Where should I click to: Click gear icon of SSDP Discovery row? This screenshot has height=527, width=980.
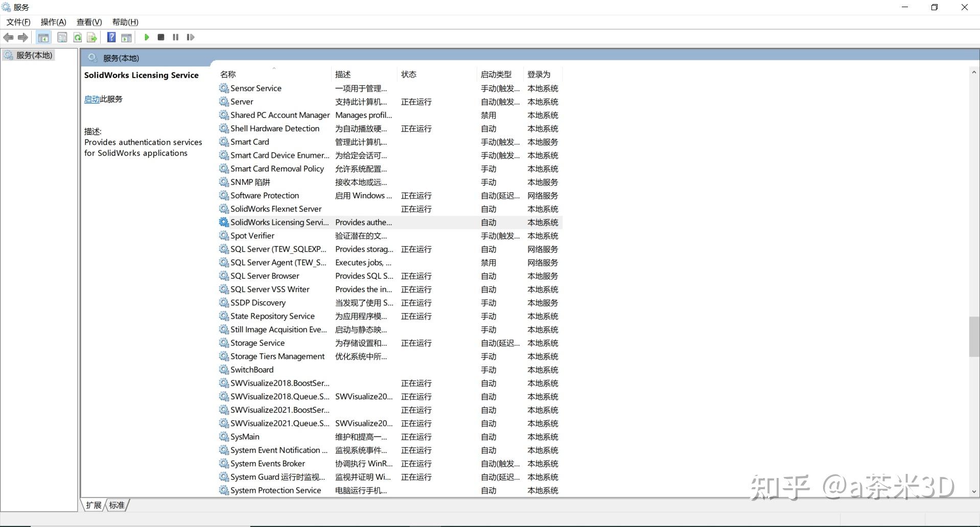(x=224, y=303)
